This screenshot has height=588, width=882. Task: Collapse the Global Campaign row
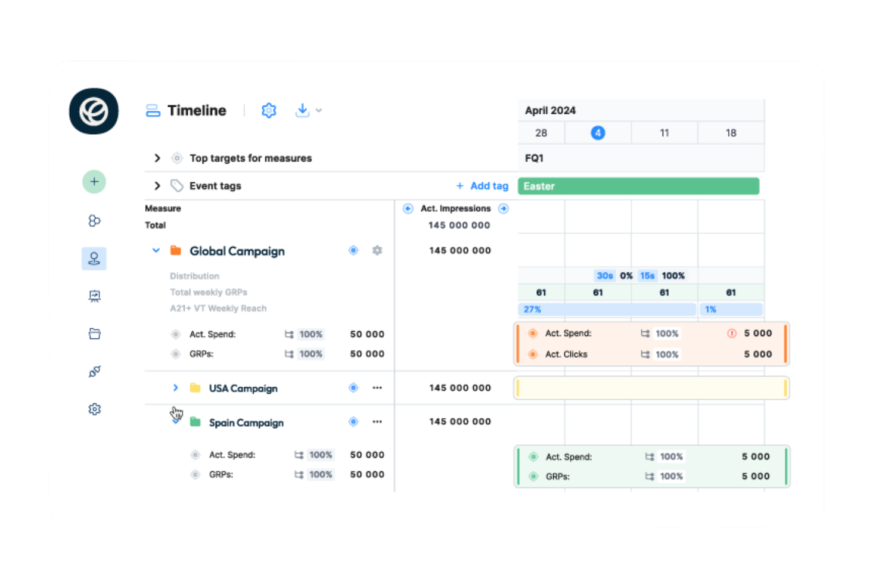tap(156, 251)
